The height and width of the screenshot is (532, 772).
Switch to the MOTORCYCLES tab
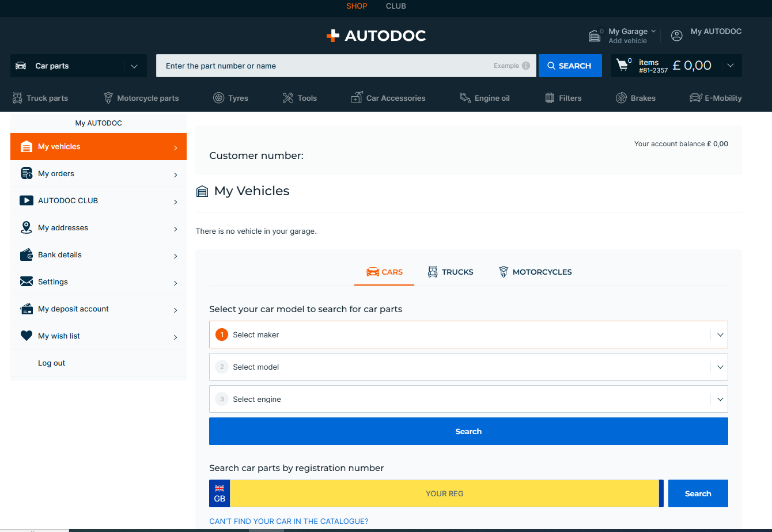point(535,272)
